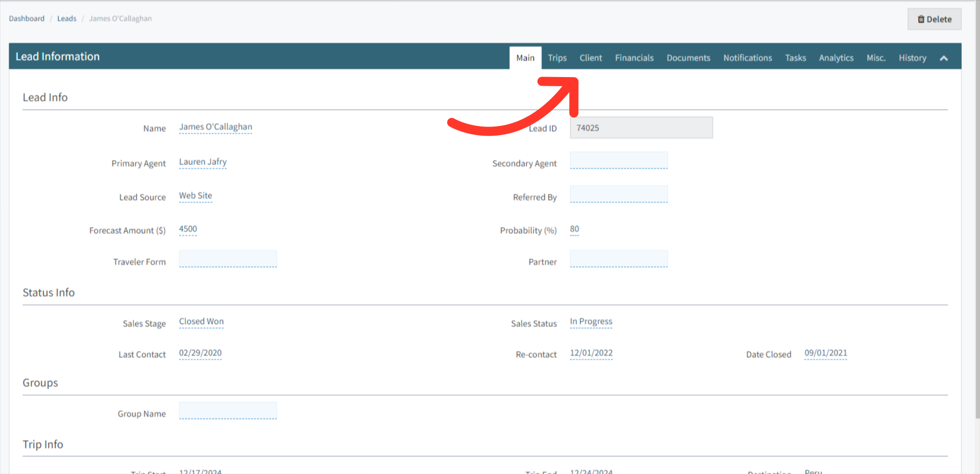The height and width of the screenshot is (474, 980).
Task: Edit the lead name James O'Callaghan
Action: coord(215,127)
